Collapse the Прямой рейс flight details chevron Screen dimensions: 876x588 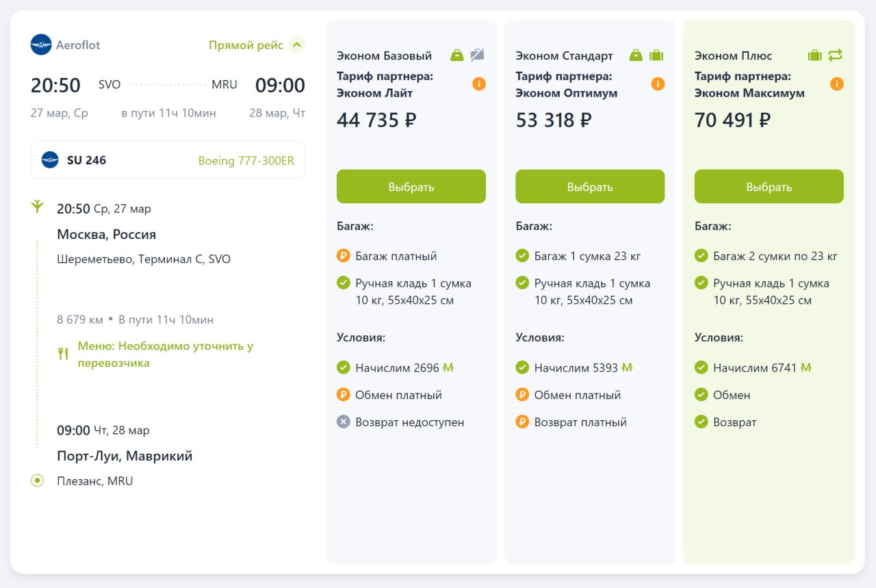click(296, 45)
